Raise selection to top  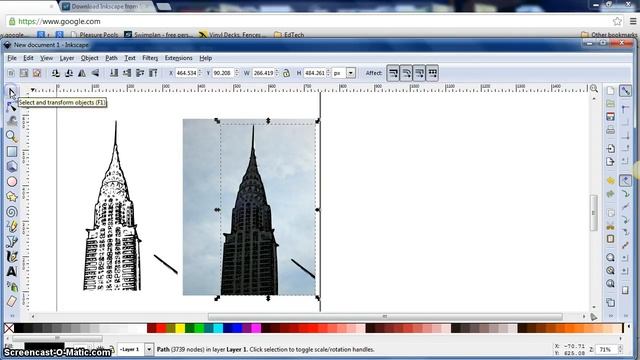tap(153, 73)
